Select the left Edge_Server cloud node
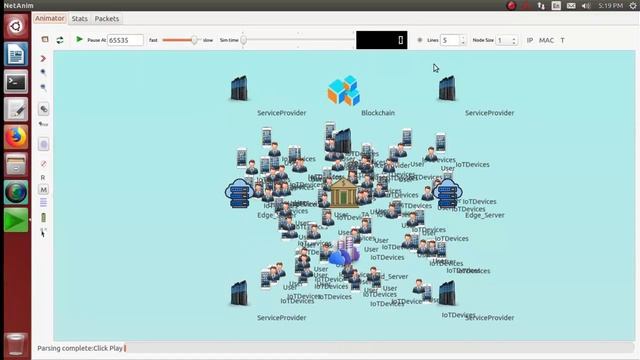The height and width of the screenshot is (360, 640). click(239, 193)
